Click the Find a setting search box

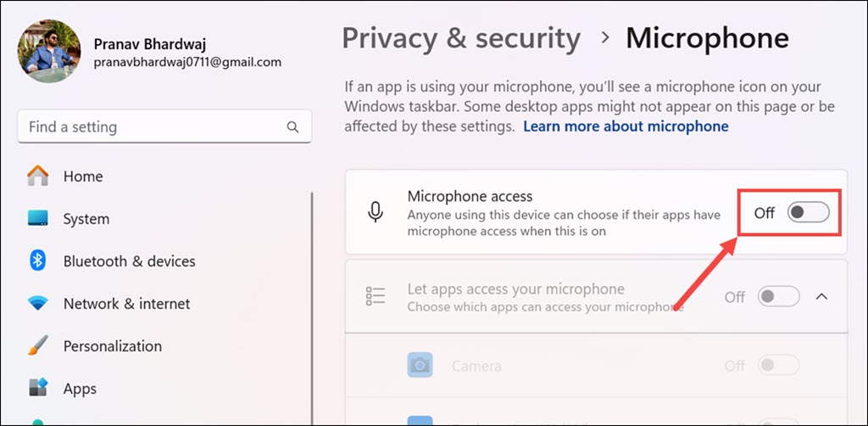click(x=153, y=127)
